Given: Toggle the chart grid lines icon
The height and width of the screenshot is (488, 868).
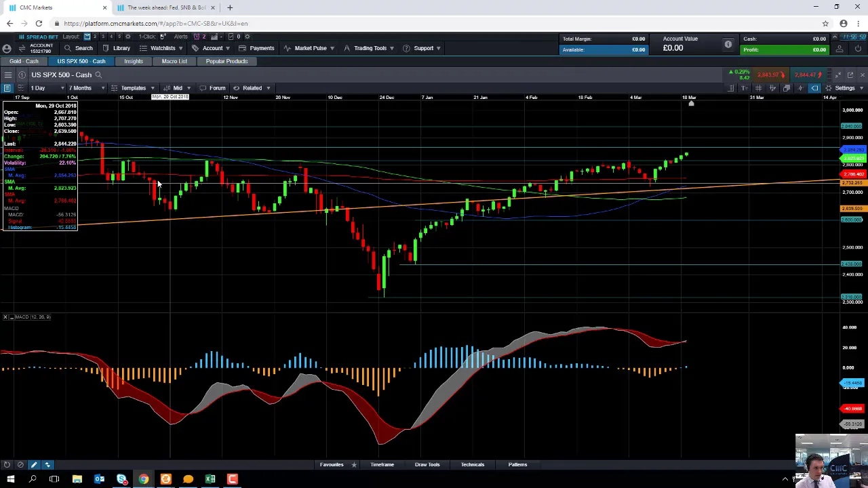Looking at the screenshot, I should [x=758, y=88].
